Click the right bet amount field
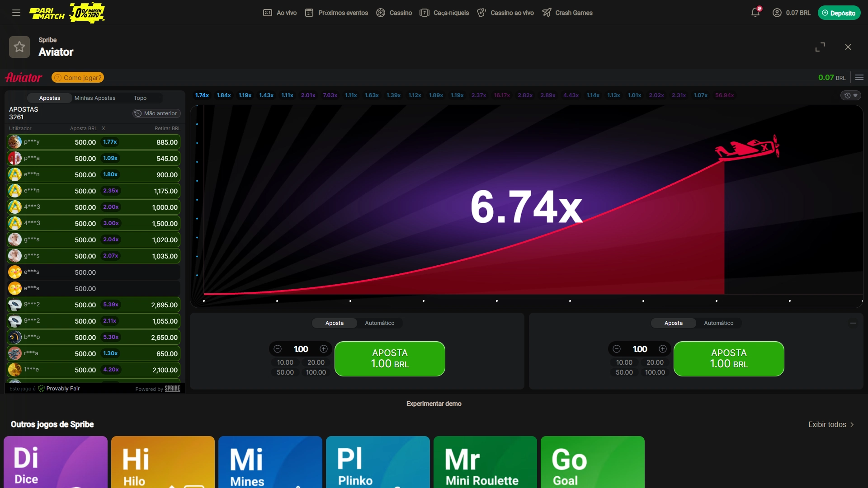Image resolution: width=868 pixels, height=488 pixels. 640,349
